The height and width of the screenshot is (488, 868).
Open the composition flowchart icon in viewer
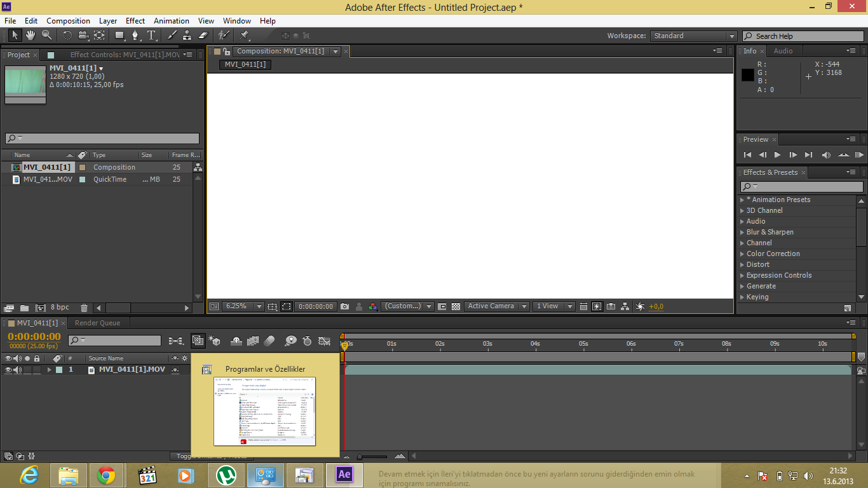pos(625,306)
